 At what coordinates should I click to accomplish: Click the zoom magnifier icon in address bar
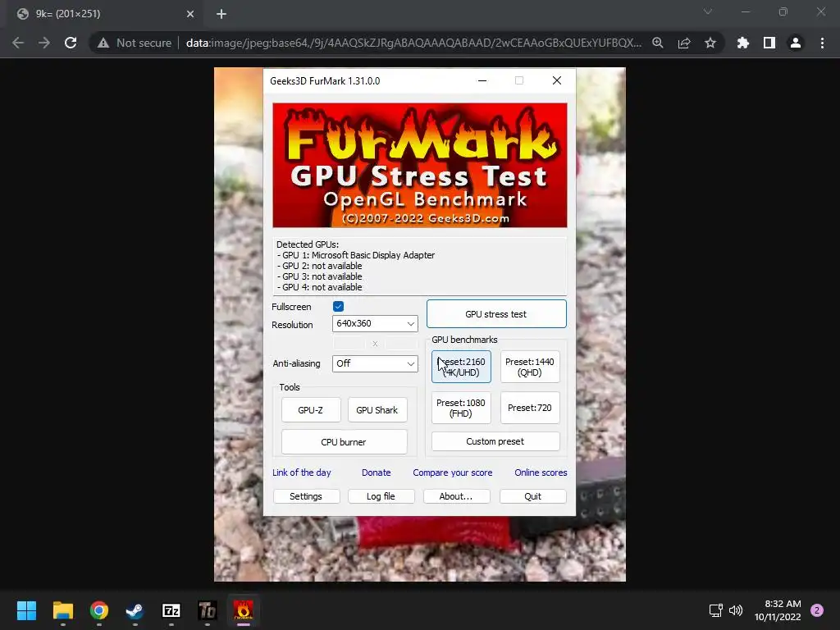(x=658, y=43)
